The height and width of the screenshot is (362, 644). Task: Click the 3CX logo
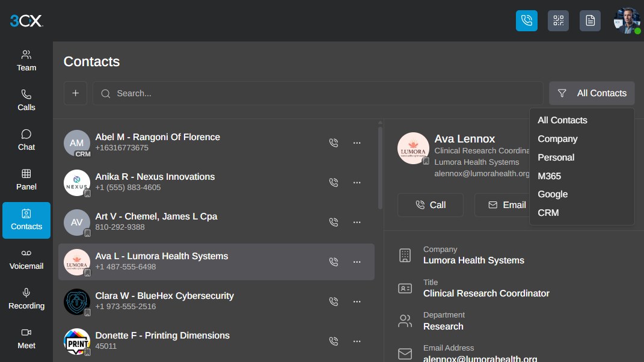click(26, 20)
